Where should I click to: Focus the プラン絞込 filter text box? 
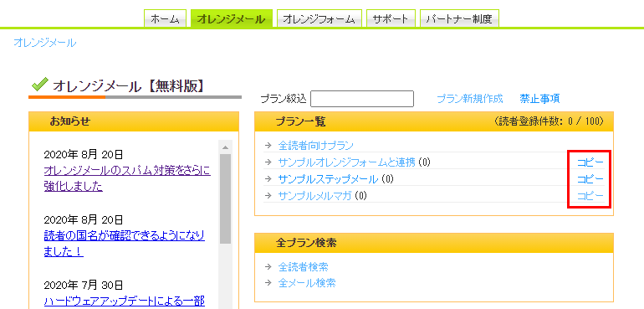pyautogui.click(x=362, y=99)
